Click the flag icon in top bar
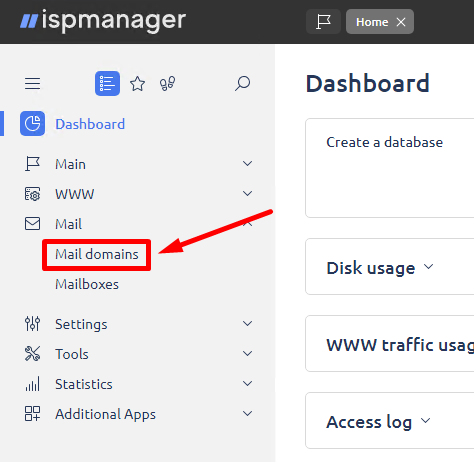Viewport: 474px width, 462px height. [x=323, y=22]
